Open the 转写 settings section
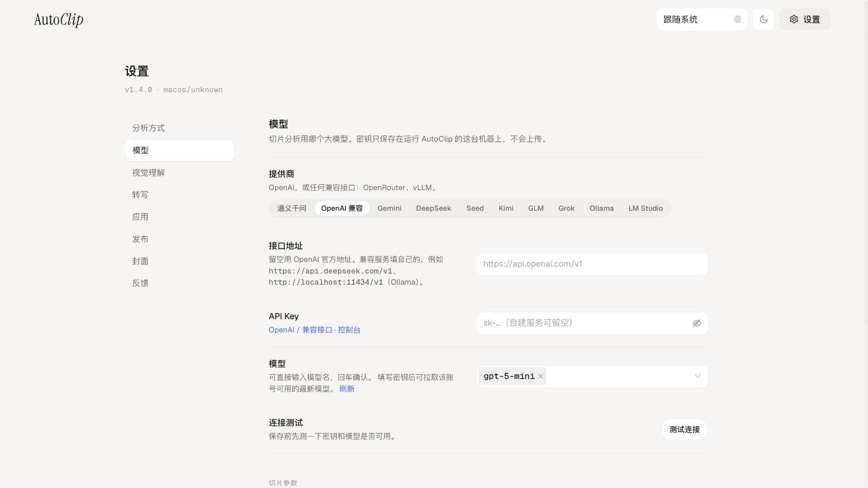Screen dimensions: 868x488 click(179, 195)
